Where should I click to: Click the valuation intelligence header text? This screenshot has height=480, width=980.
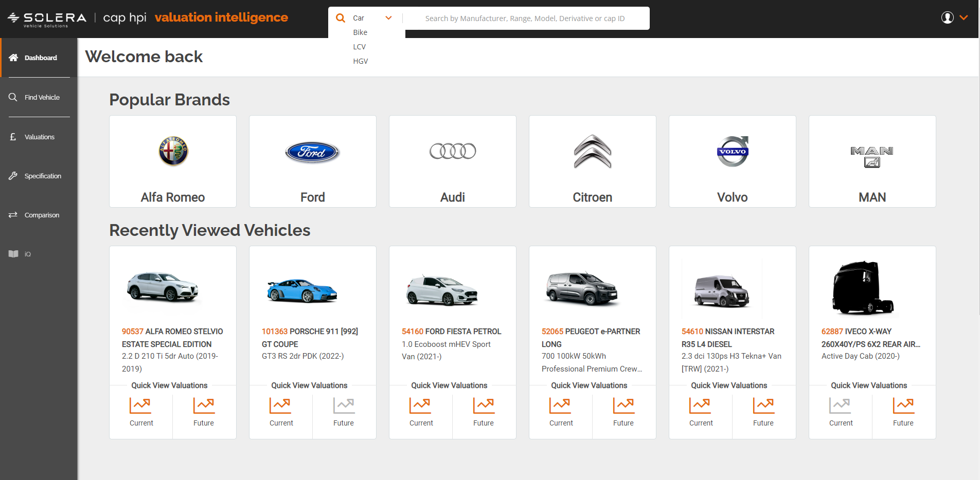tap(221, 17)
